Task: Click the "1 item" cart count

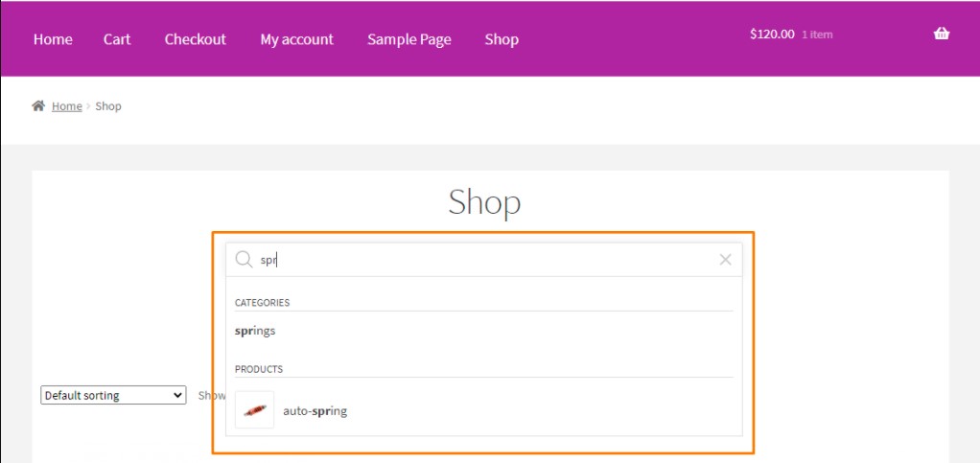Action: pyautogui.click(x=817, y=35)
